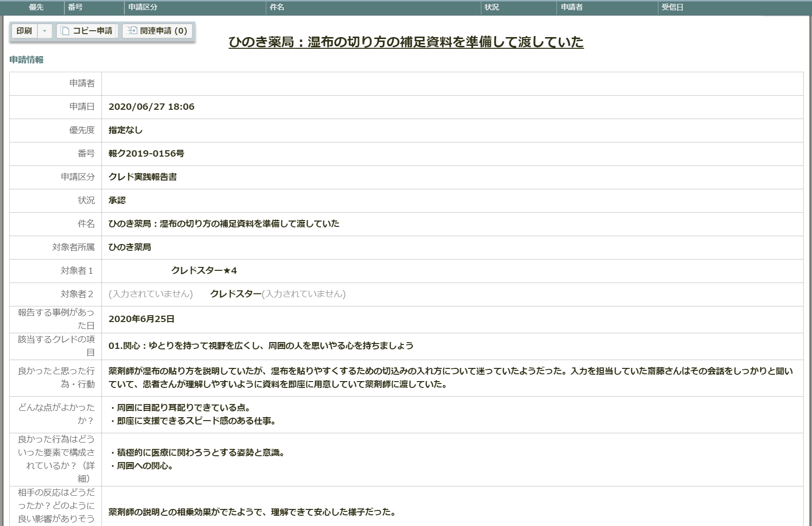Open the print options dropdown arrow
Screen dimensions: 812x526
point(44,31)
